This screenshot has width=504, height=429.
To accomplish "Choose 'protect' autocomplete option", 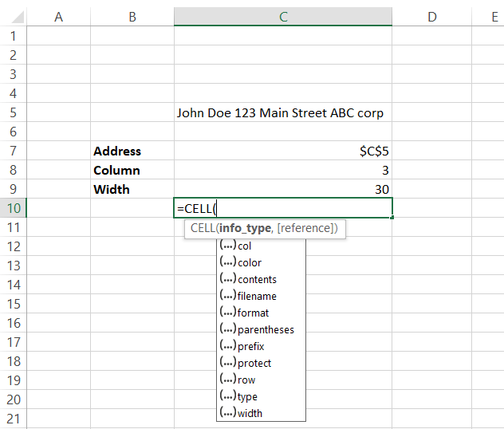I will 254,363.
